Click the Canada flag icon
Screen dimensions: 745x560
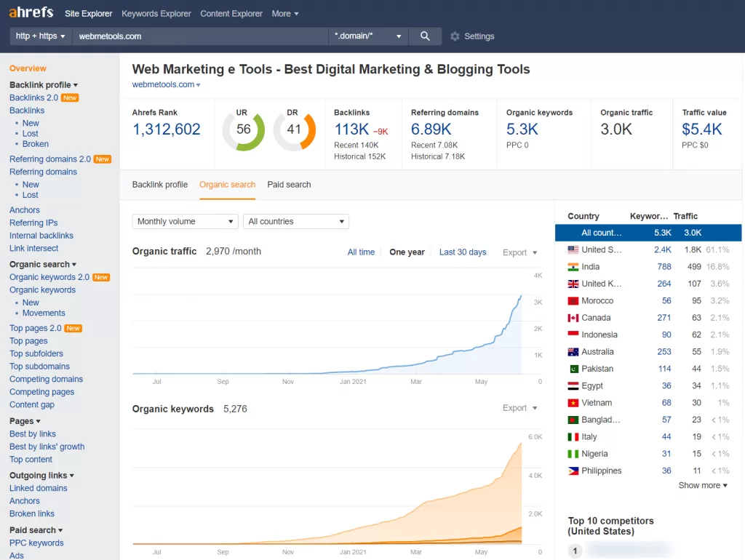573,317
